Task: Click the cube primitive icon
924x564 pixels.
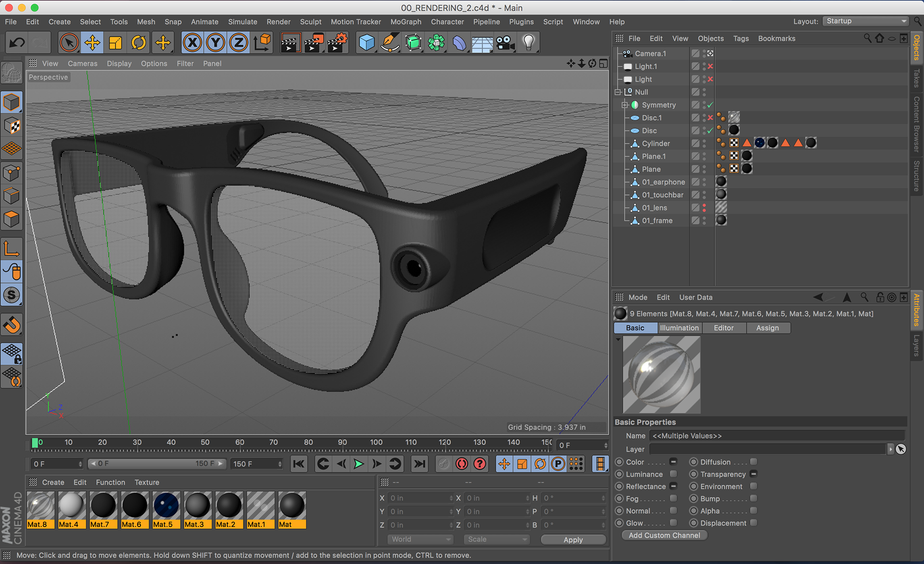Action: [x=367, y=42]
